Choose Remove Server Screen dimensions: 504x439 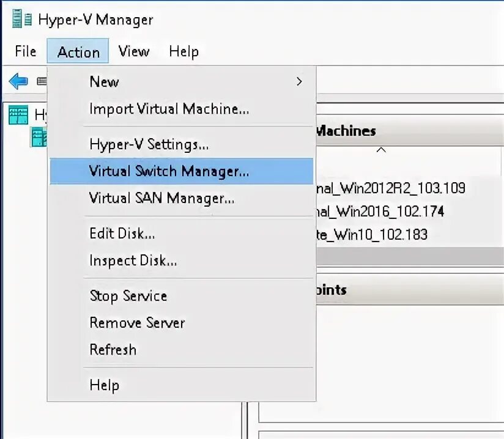(x=182, y=323)
